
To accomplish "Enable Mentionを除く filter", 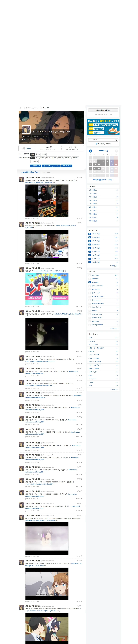I will click(51, 158).
